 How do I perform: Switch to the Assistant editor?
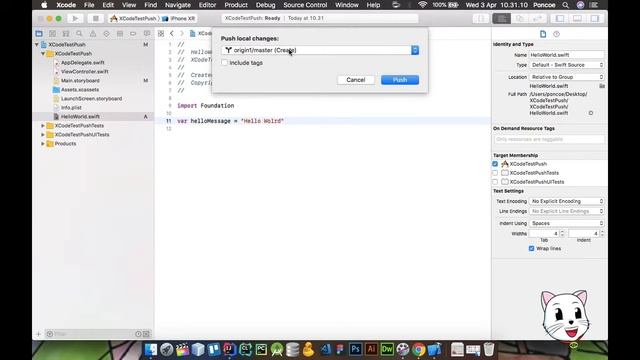tap(520, 18)
